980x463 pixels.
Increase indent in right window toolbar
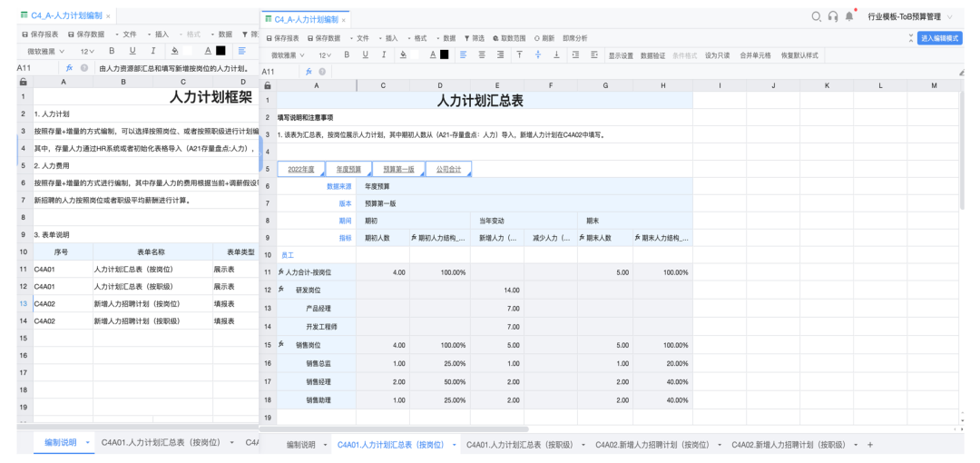575,55
